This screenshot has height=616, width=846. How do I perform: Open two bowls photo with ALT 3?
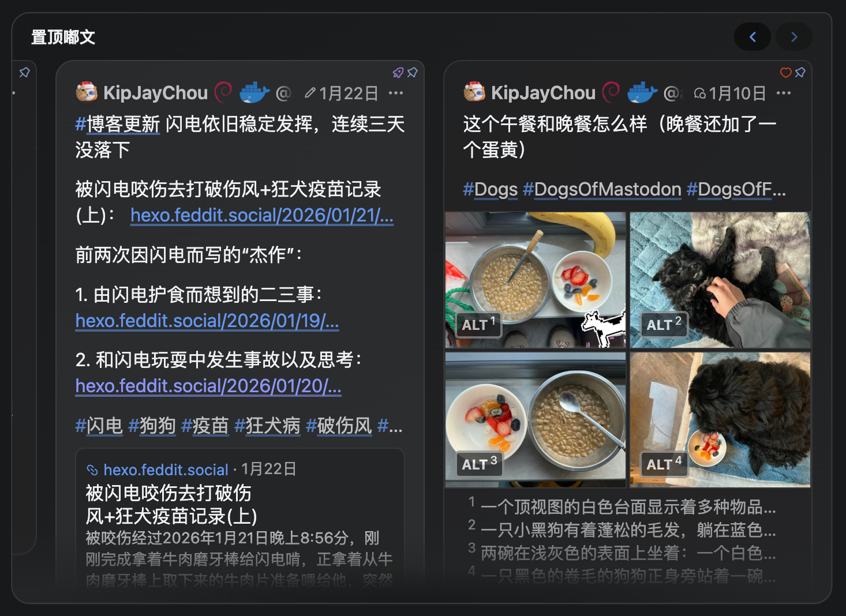coord(536,420)
